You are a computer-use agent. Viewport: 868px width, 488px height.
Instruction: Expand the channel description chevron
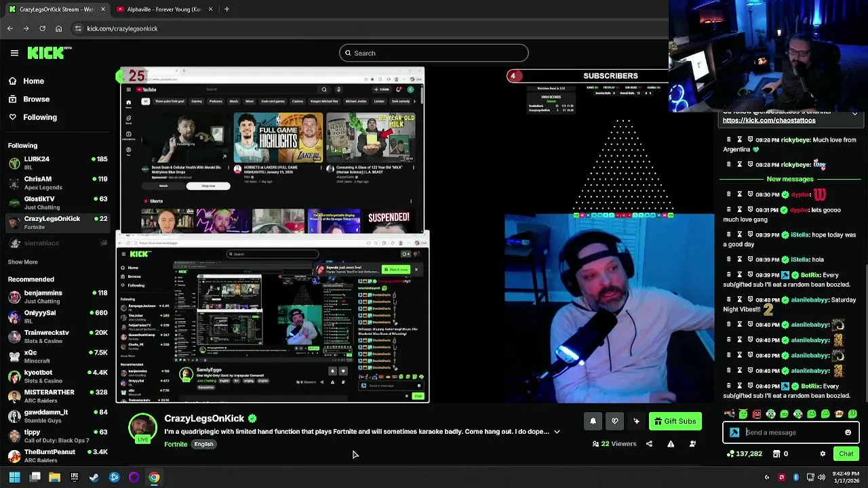(557, 432)
